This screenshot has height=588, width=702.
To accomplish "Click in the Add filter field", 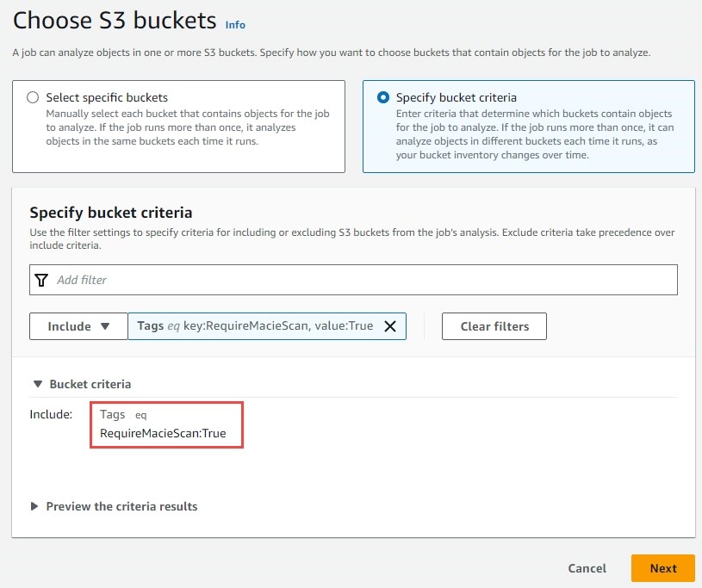I will pyautogui.click(x=353, y=280).
